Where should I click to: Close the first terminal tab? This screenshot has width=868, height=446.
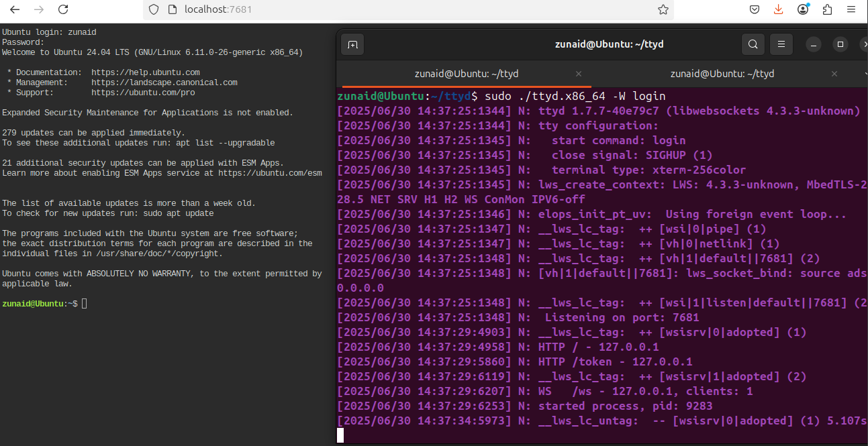coord(579,74)
